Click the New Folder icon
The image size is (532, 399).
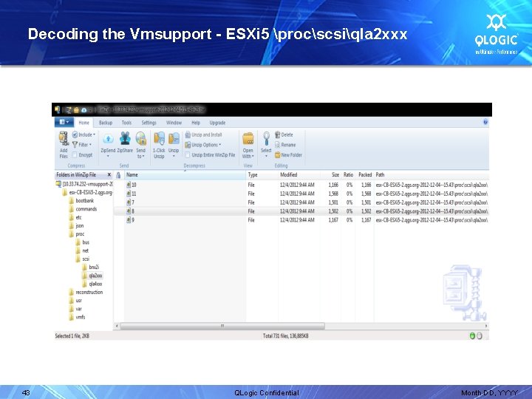(278, 155)
